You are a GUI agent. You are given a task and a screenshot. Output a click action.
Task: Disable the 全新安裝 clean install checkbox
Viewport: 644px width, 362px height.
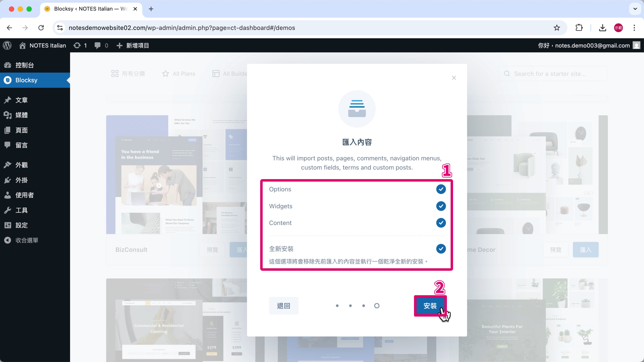coord(441,249)
